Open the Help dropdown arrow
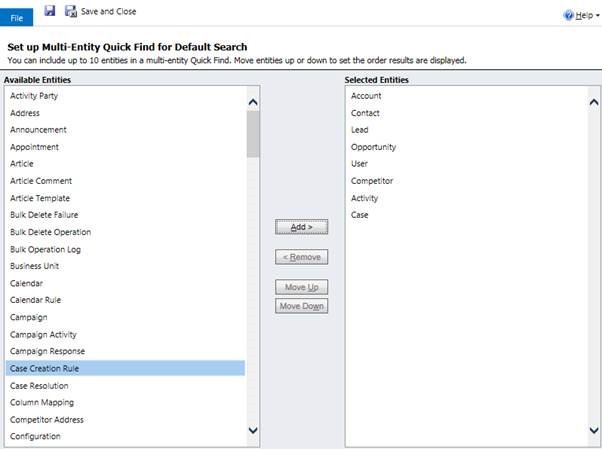 click(x=597, y=16)
